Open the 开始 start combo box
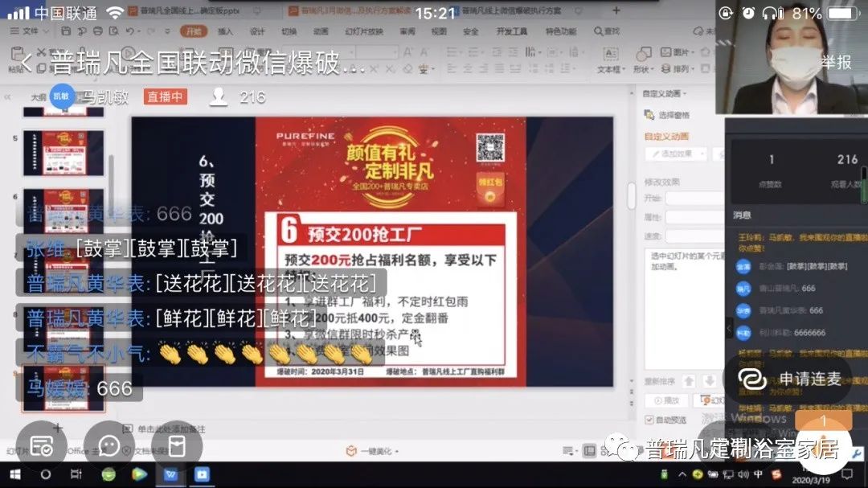Viewport: 868px width, 488px height. pyautogui.click(x=694, y=199)
